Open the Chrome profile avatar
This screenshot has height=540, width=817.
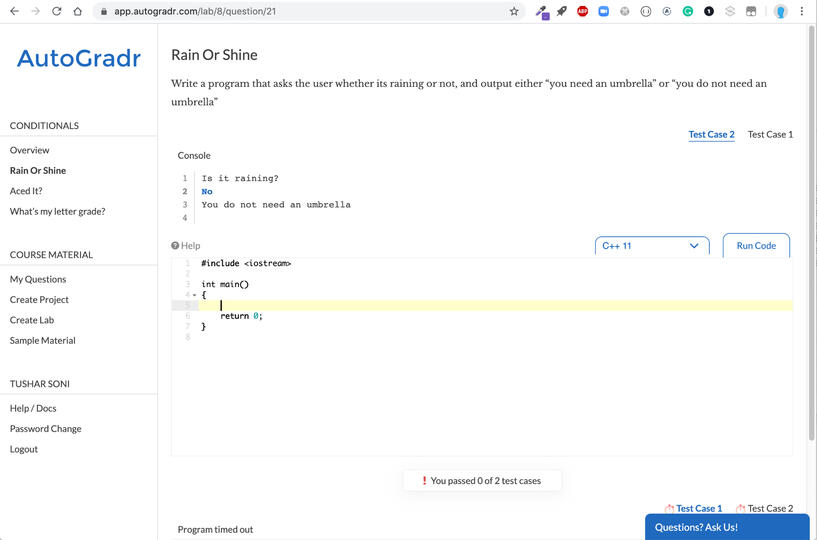(781, 11)
